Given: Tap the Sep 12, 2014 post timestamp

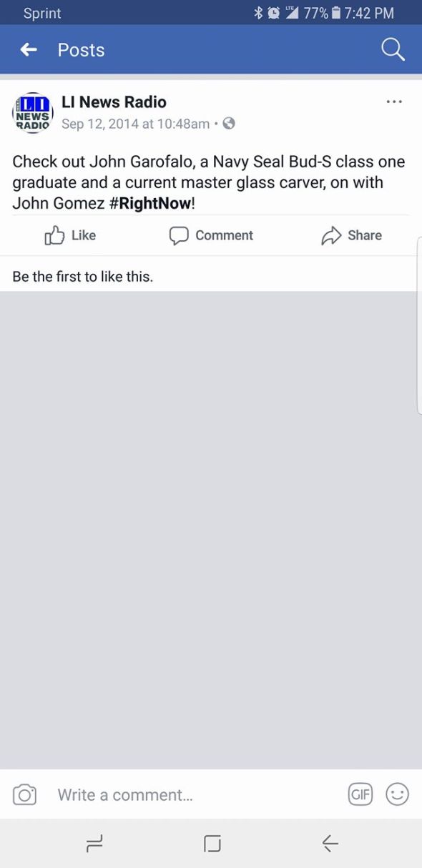Looking at the screenshot, I should point(135,124).
